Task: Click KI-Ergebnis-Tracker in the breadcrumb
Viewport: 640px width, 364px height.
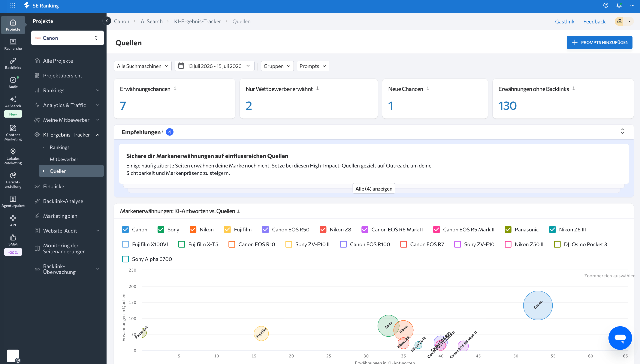Action: tap(197, 21)
